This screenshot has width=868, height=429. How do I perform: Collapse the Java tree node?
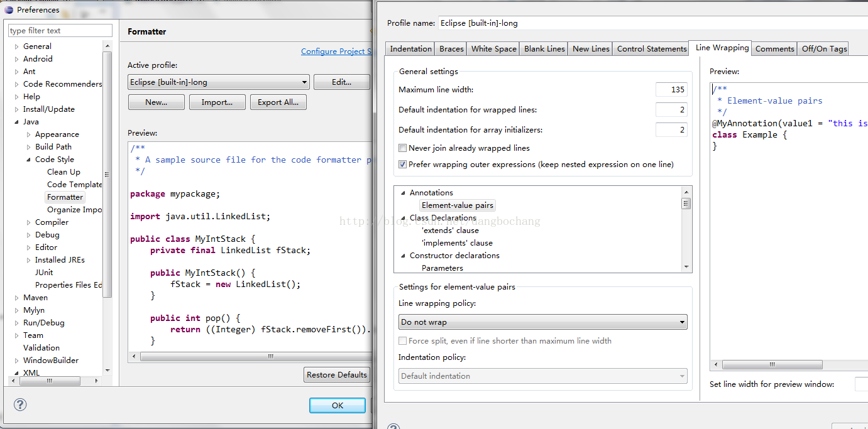[x=17, y=122]
